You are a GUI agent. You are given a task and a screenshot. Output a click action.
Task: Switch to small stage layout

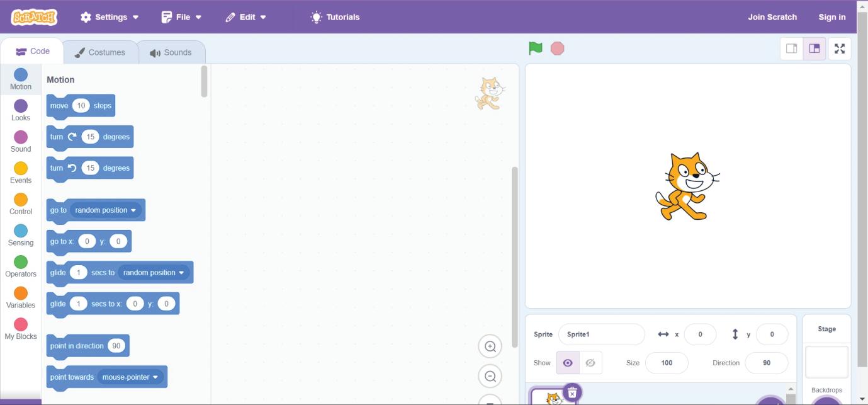pyautogui.click(x=792, y=48)
